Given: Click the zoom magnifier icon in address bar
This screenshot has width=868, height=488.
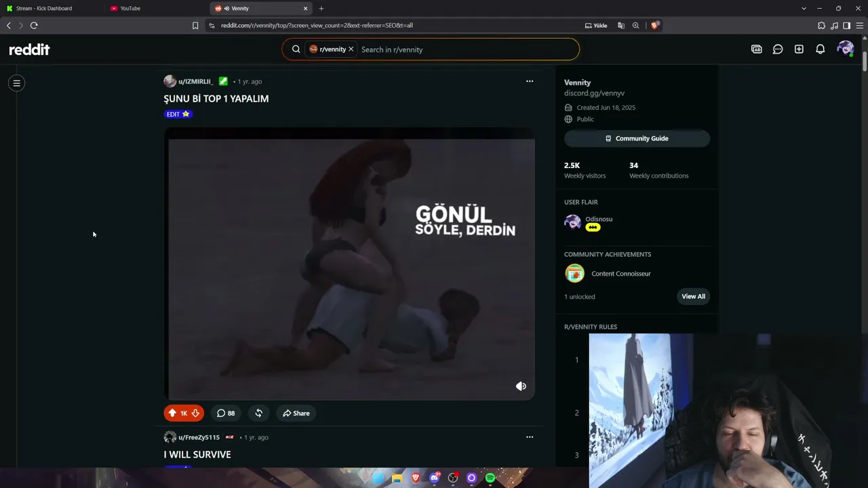Looking at the screenshot, I should point(636,26).
